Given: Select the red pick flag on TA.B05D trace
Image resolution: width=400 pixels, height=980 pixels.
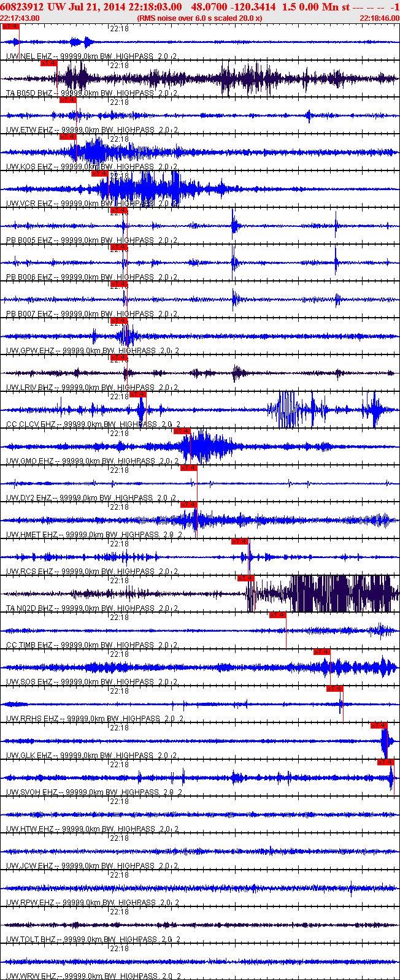Looking at the screenshot, I should 49,63.
